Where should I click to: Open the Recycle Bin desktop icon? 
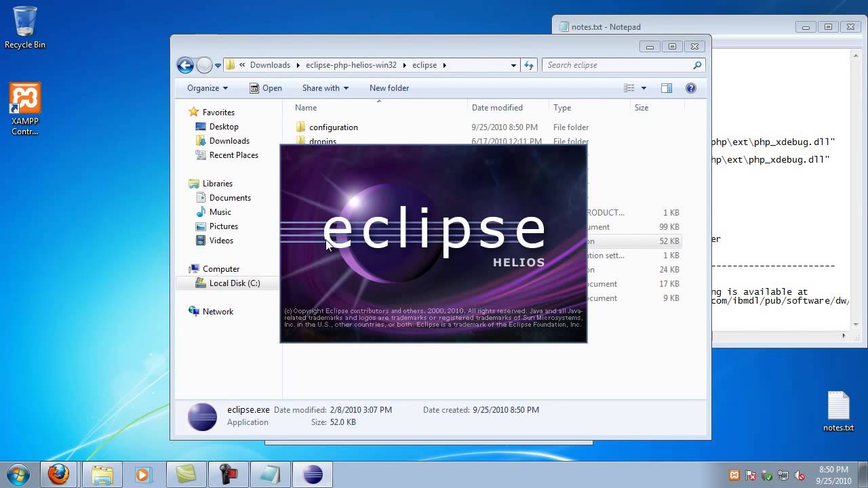(25, 27)
